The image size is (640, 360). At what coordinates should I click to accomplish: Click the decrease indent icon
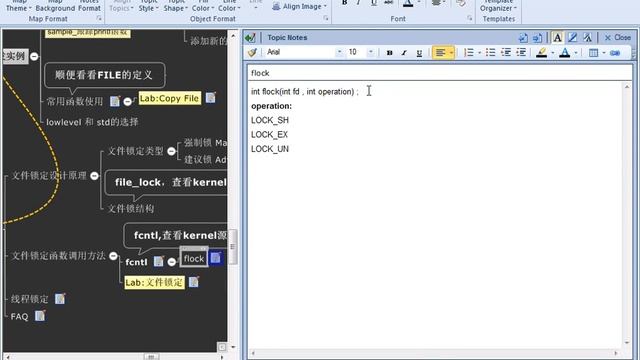point(506,53)
